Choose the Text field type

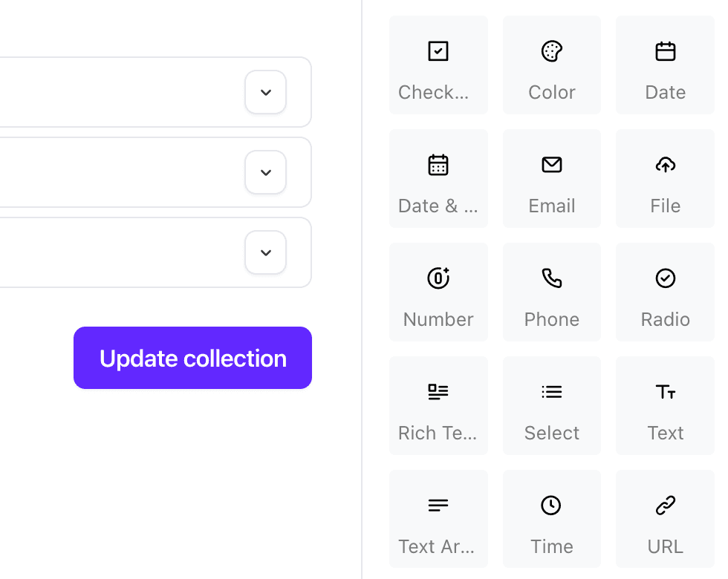point(664,405)
